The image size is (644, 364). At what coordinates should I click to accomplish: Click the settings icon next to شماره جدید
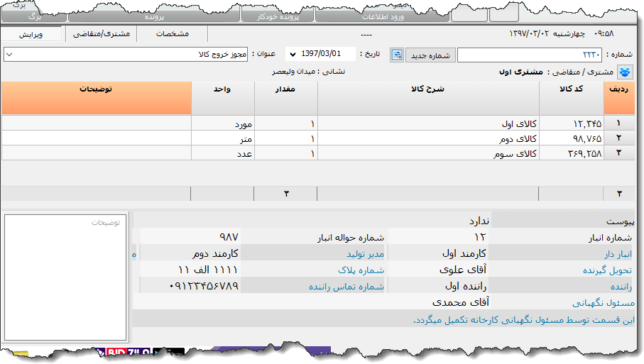(397, 55)
